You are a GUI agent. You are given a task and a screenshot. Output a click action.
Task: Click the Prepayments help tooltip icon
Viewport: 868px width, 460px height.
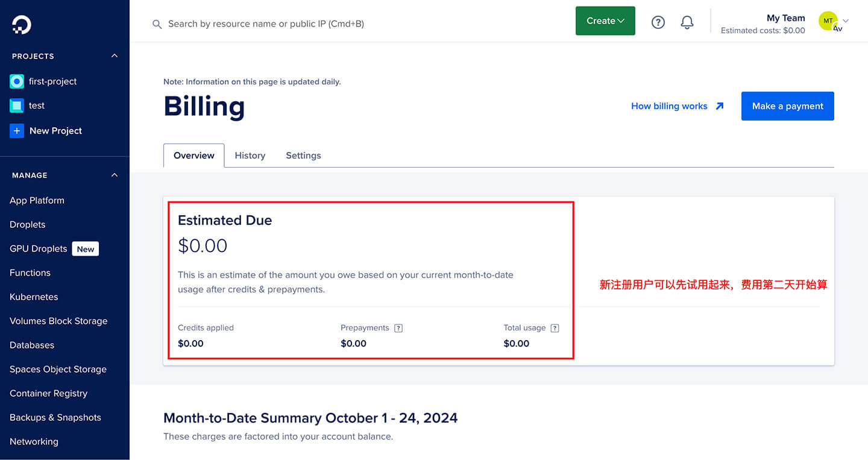coord(398,328)
